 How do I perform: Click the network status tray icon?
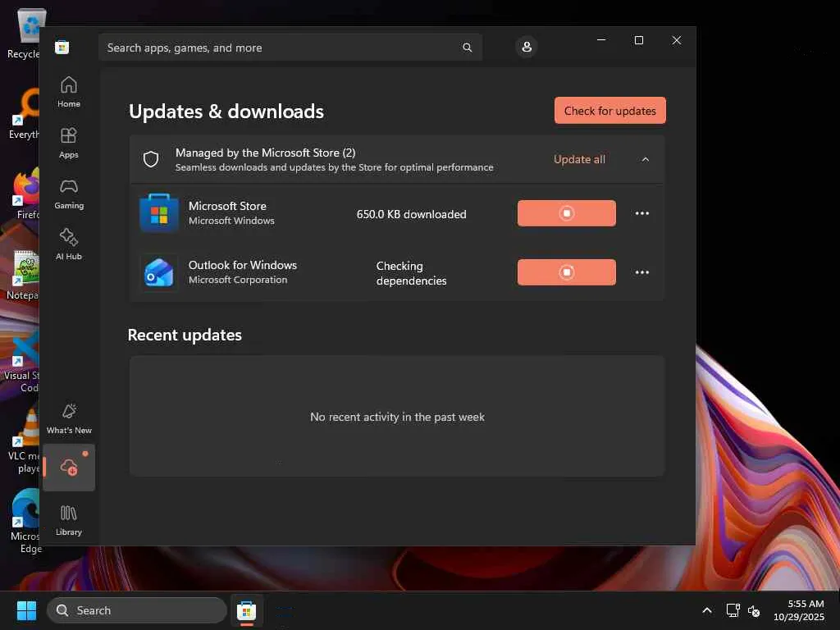pos(733,610)
